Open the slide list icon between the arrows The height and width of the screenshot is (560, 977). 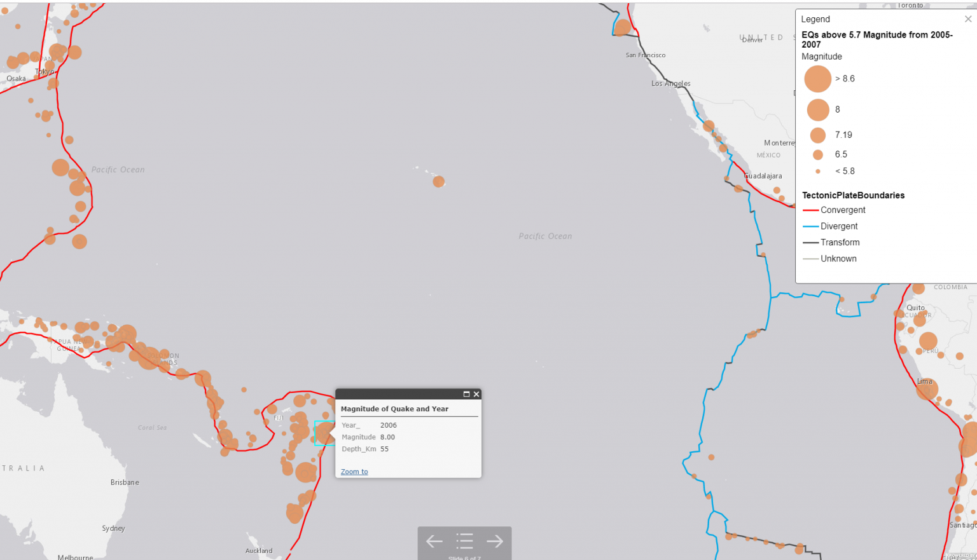(464, 541)
